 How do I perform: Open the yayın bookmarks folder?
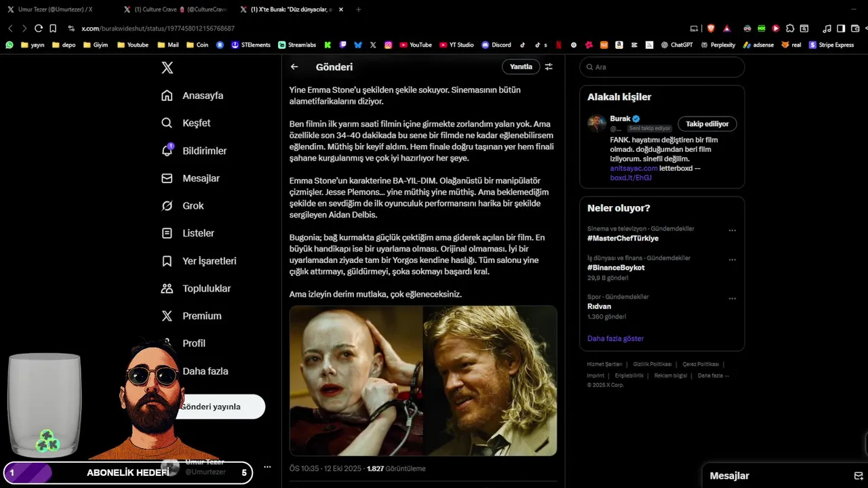click(33, 45)
